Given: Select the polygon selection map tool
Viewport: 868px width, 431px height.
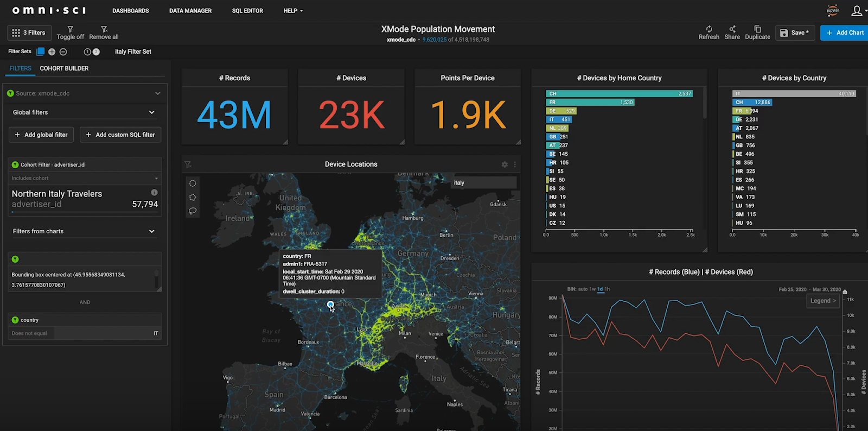Looking at the screenshot, I should [193, 197].
